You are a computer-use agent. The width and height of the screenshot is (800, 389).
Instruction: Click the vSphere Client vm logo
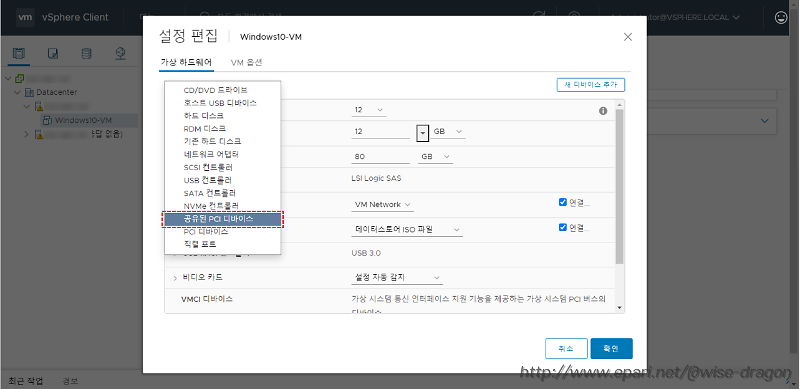(26, 17)
